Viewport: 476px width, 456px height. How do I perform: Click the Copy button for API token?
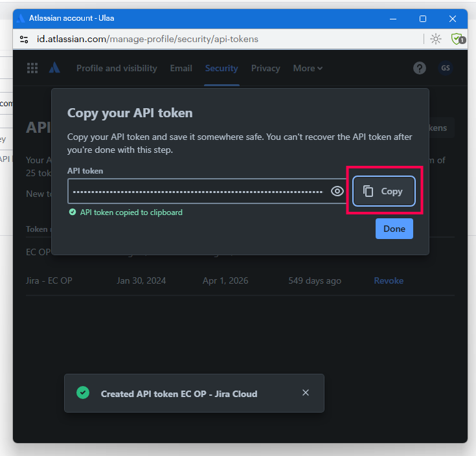coord(383,191)
